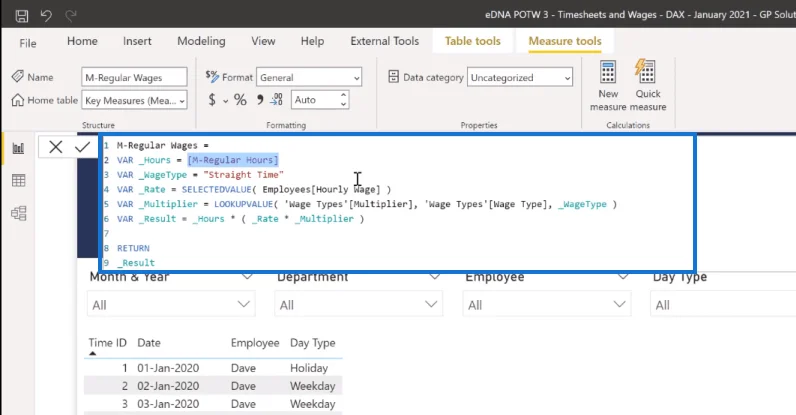This screenshot has width=796, height=415.
Task: Click the decimal places icon
Action: point(276,100)
